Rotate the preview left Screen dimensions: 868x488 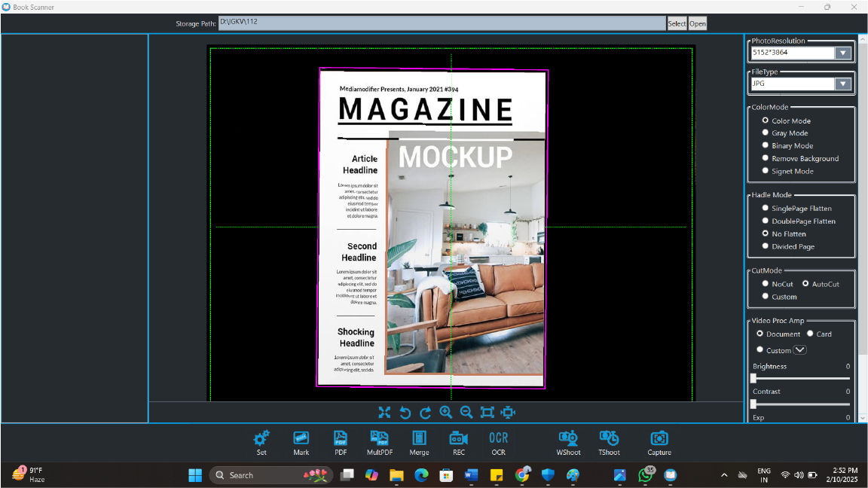pyautogui.click(x=405, y=412)
